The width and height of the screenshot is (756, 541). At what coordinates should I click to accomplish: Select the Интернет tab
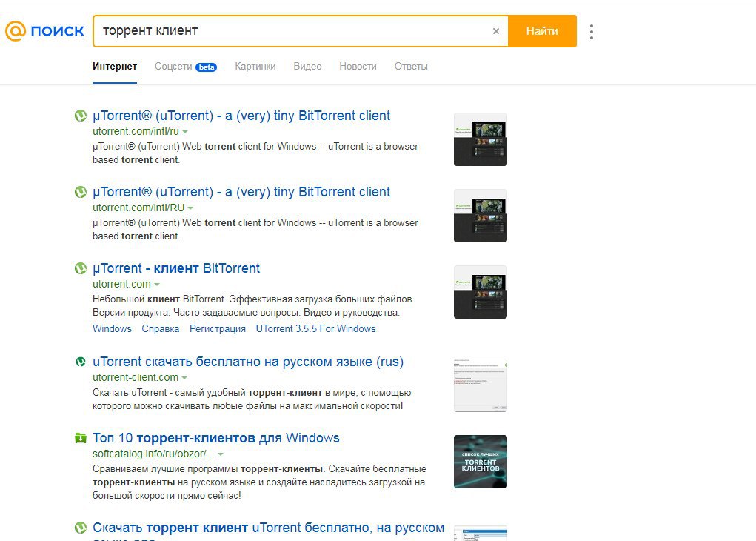pos(115,67)
